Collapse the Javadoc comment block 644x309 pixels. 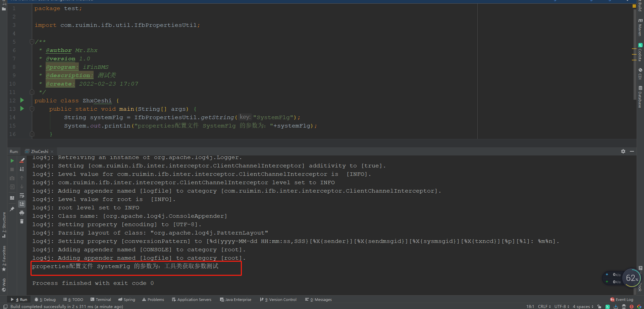pos(32,42)
